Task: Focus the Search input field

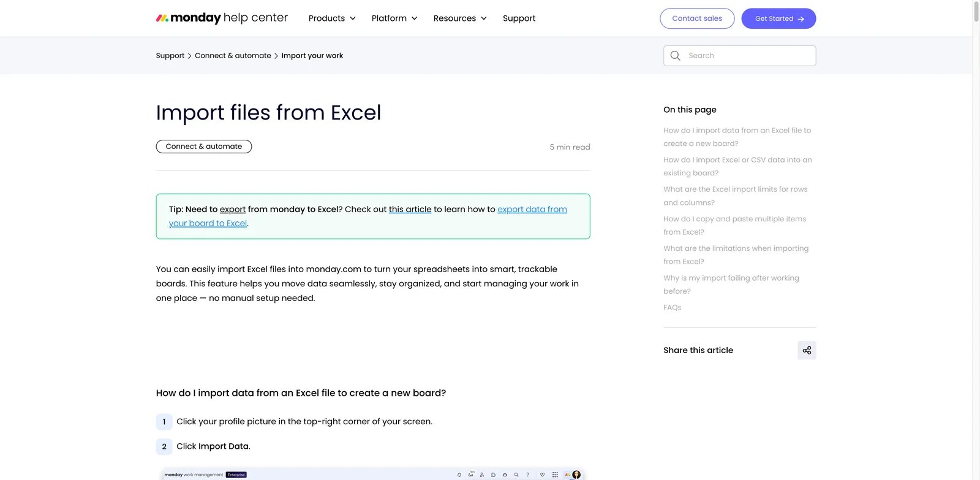Action: point(739,56)
